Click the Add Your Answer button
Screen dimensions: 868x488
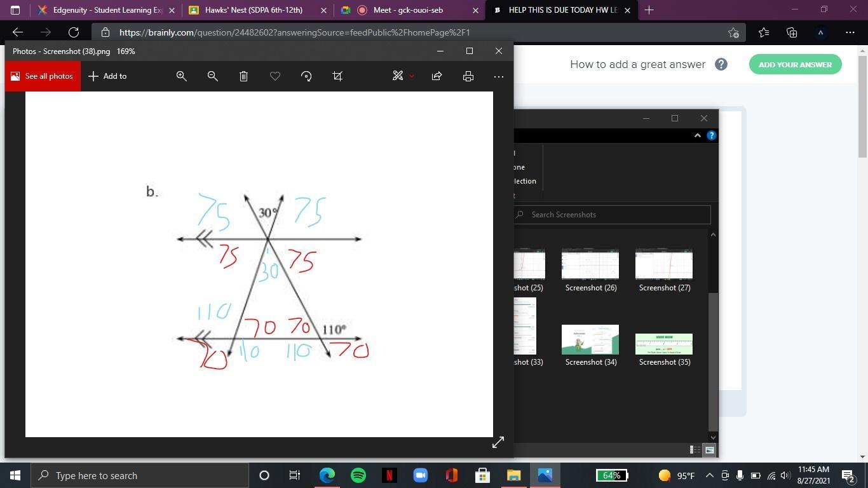coord(795,64)
